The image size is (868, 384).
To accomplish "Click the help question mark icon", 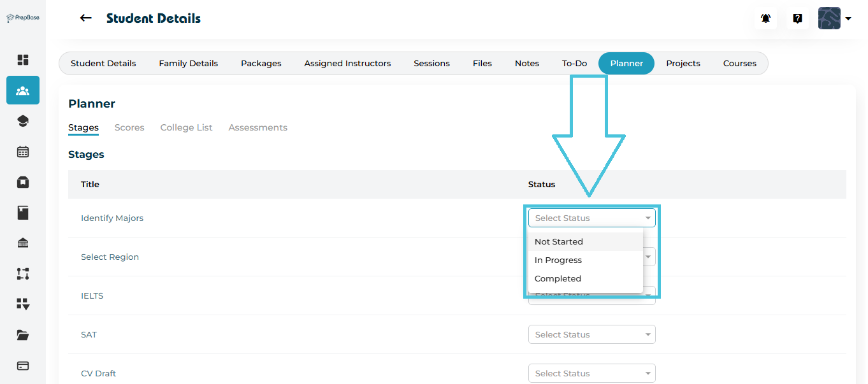I will point(797,18).
